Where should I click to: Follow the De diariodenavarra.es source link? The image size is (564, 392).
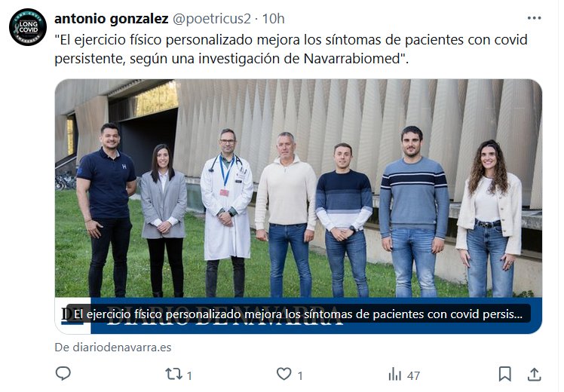(x=112, y=348)
